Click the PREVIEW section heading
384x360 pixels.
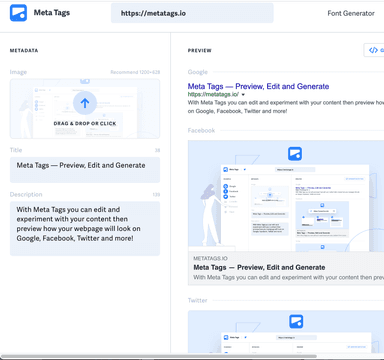(200, 51)
